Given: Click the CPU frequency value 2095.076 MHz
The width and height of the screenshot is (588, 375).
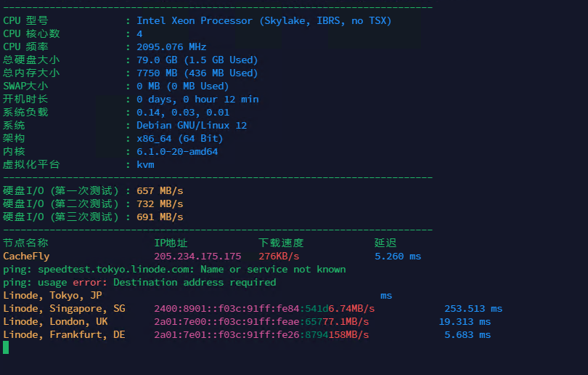Looking at the screenshot, I should point(171,47).
